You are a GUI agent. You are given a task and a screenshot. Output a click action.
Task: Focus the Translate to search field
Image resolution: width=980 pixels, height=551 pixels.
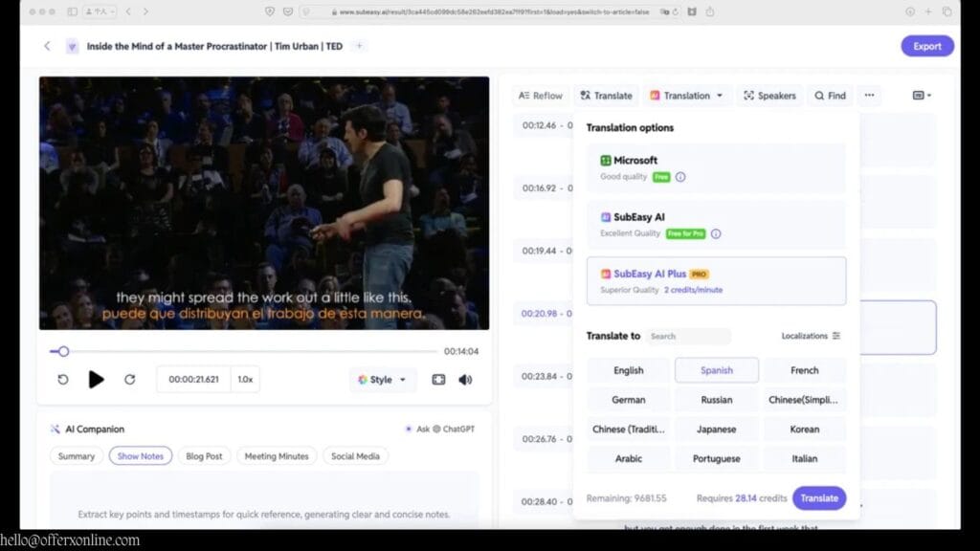pos(688,336)
